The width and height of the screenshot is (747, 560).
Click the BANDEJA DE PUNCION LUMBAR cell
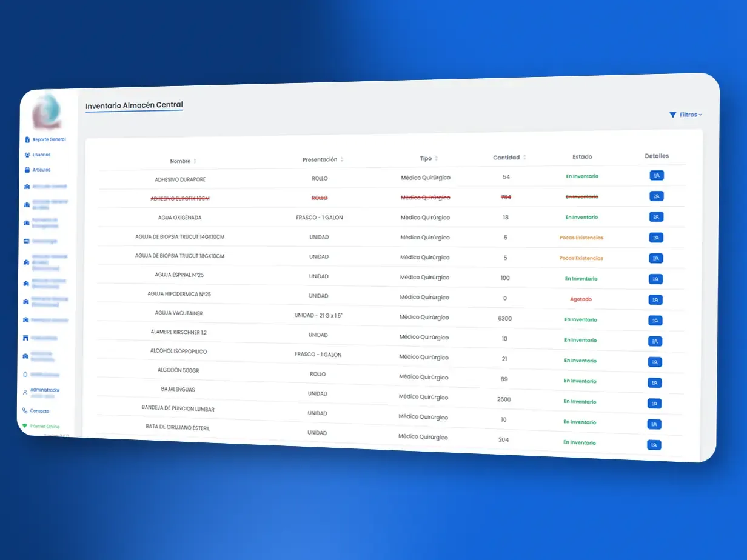[178, 408]
